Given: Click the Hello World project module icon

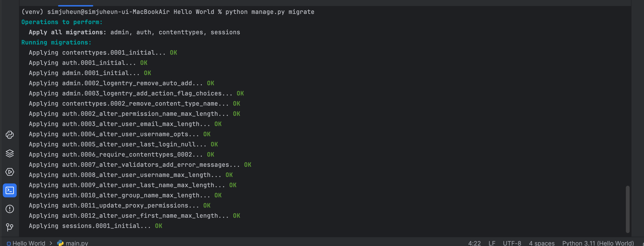Looking at the screenshot, I should tap(9, 243).
